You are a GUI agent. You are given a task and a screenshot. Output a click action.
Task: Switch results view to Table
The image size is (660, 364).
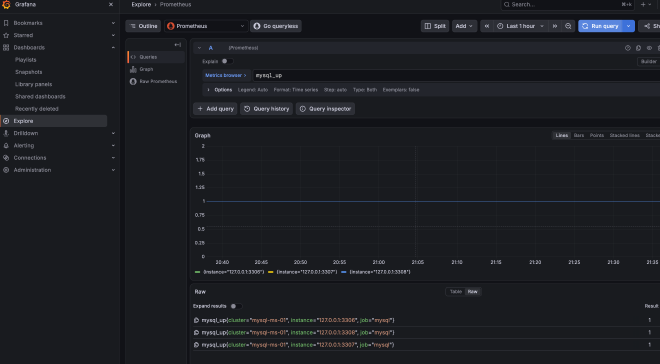(456, 292)
